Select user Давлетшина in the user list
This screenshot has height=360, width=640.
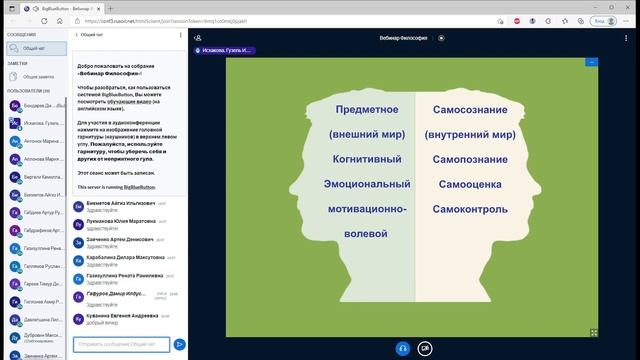[x=37, y=320]
